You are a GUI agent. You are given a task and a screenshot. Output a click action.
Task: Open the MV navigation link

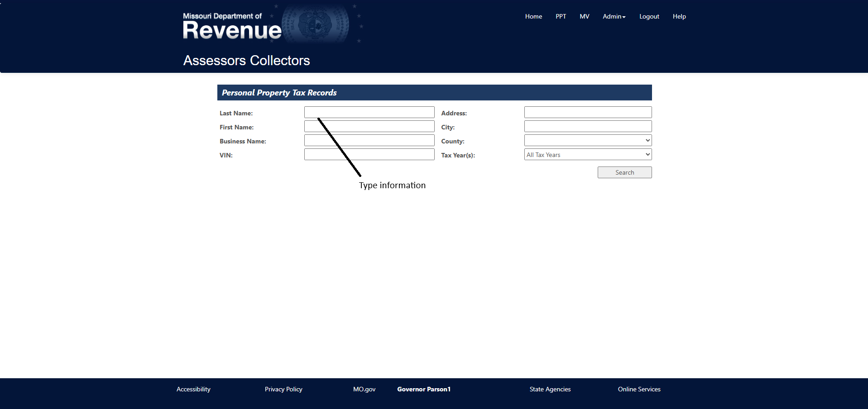pos(584,16)
